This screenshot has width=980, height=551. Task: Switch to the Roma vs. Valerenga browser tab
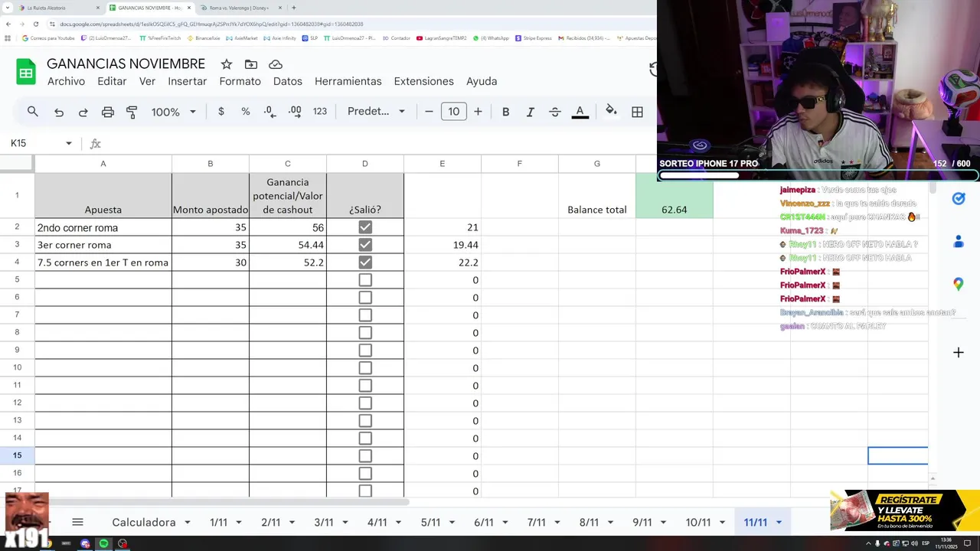click(241, 8)
